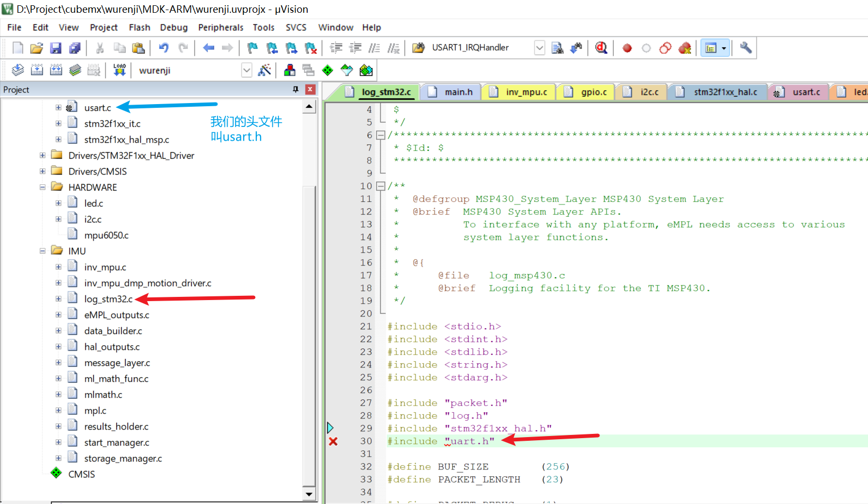Pin or unpin the Project panel
The height and width of the screenshot is (504, 868).
(296, 89)
